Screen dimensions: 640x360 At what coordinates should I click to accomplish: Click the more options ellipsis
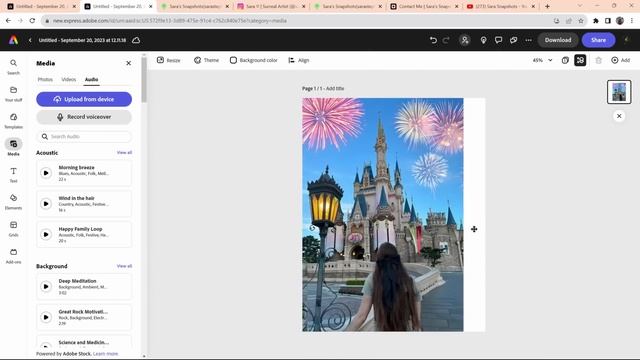click(529, 40)
